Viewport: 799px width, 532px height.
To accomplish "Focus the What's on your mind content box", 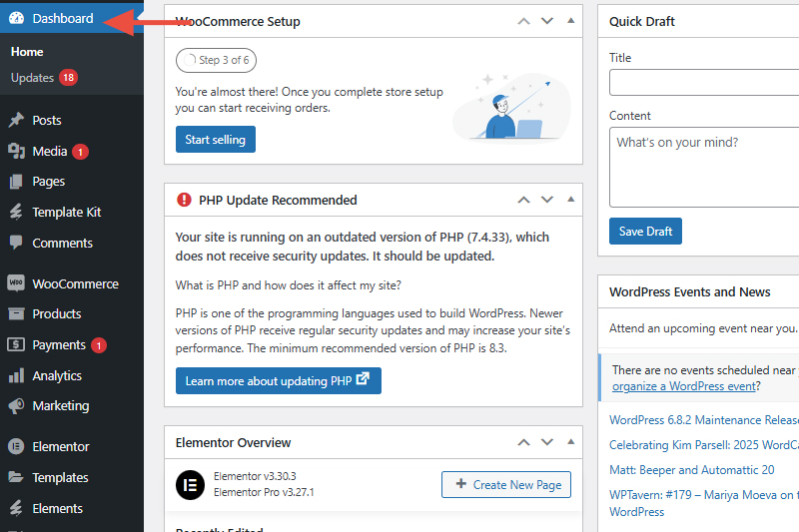I will click(704, 167).
